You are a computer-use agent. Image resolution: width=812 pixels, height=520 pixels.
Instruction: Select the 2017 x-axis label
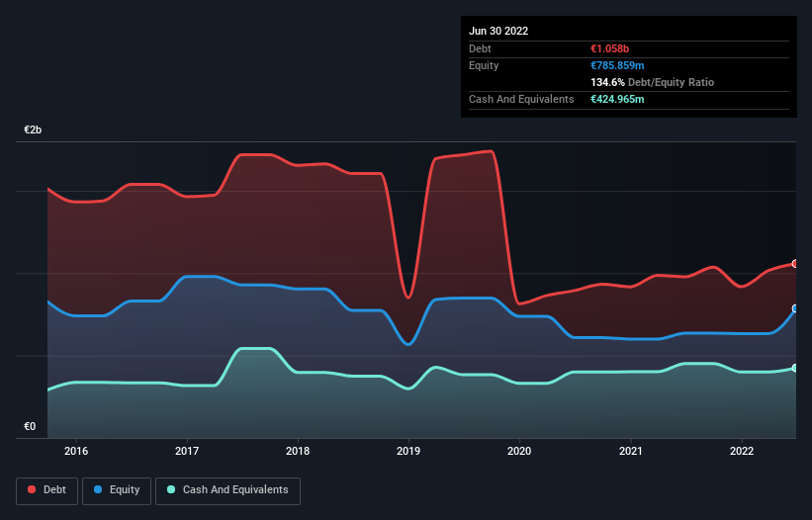(x=187, y=451)
